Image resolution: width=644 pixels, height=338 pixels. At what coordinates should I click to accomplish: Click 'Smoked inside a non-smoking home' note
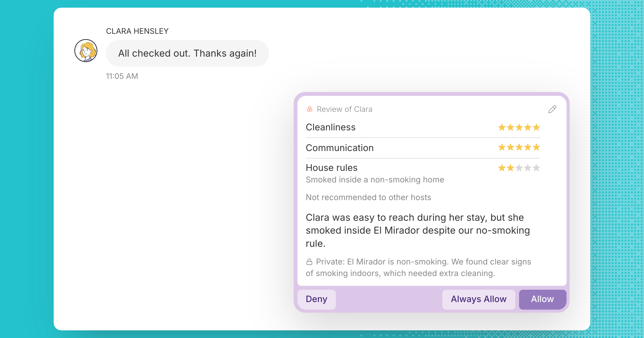point(375,180)
